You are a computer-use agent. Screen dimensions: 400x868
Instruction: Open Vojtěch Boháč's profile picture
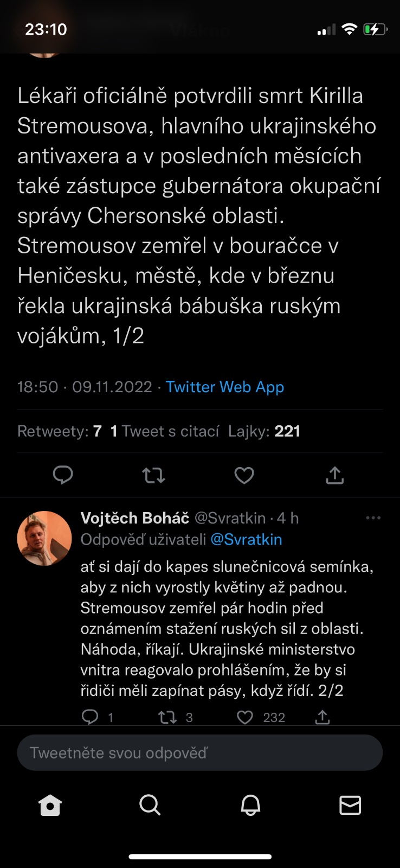(x=44, y=538)
